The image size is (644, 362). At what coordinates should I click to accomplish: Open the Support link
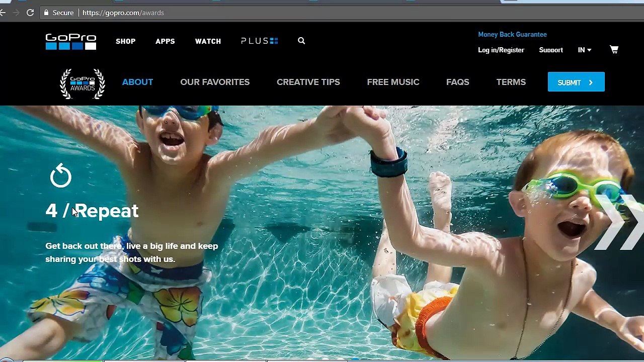(551, 50)
